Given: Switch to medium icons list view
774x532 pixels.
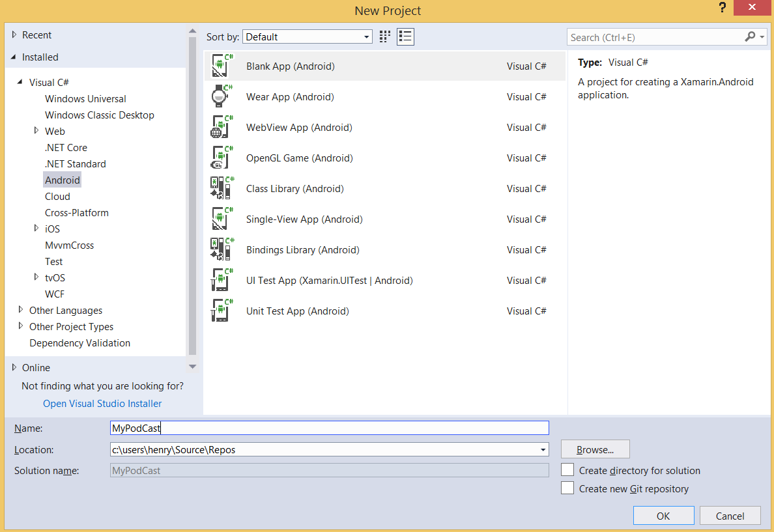Looking at the screenshot, I should pyautogui.click(x=405, y=36).
